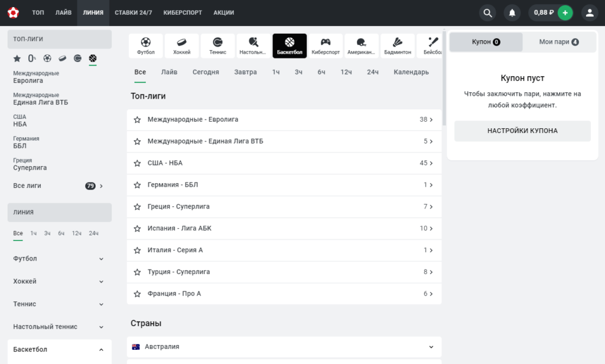This screenshot has width=605, height=364.
Task: Open КИБЕРСПОРТ in main navigation
Action: 183,13
